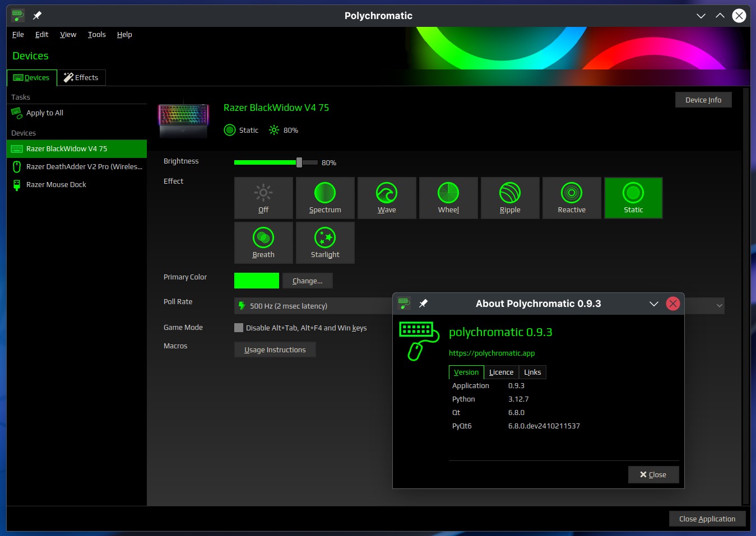This screenshot has height=536, width=756.
Task: Open the Tools menu
Action: click(x=97, y=35)
